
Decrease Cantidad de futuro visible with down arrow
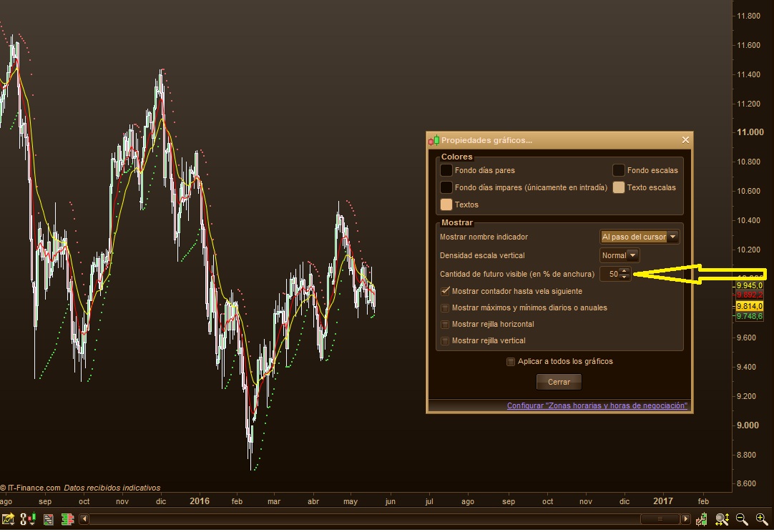click(x=624, y=277)
